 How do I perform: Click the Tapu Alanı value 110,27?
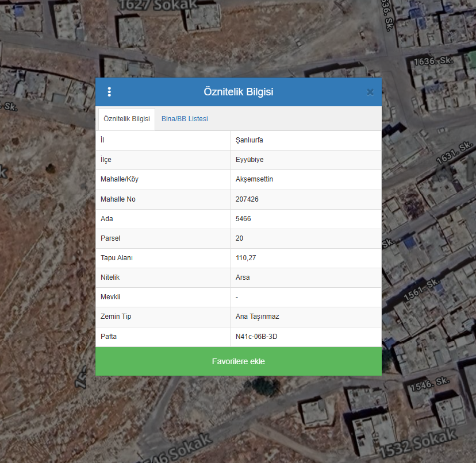pos(245,258)
